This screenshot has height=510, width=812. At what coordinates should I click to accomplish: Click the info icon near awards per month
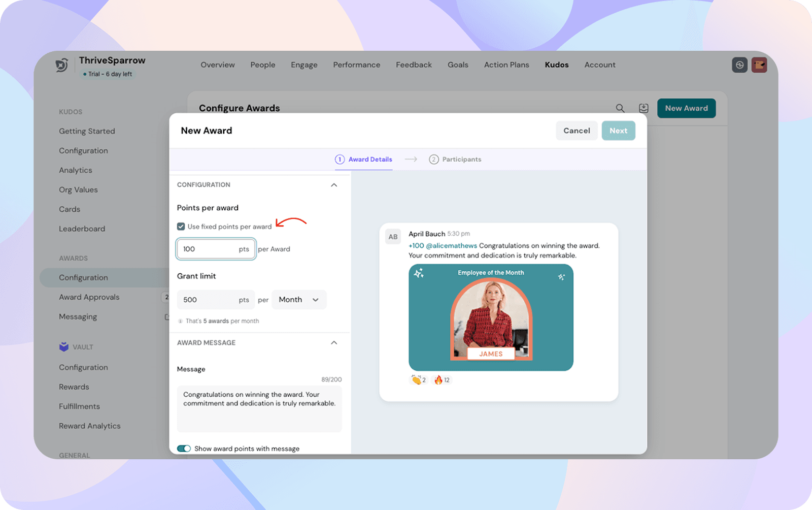(x=180, y=321)
